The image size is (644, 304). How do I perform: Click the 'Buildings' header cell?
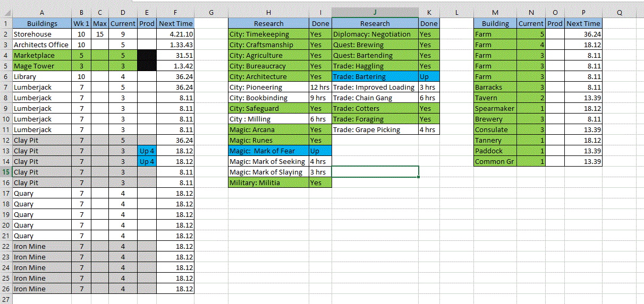coord(42,23)
